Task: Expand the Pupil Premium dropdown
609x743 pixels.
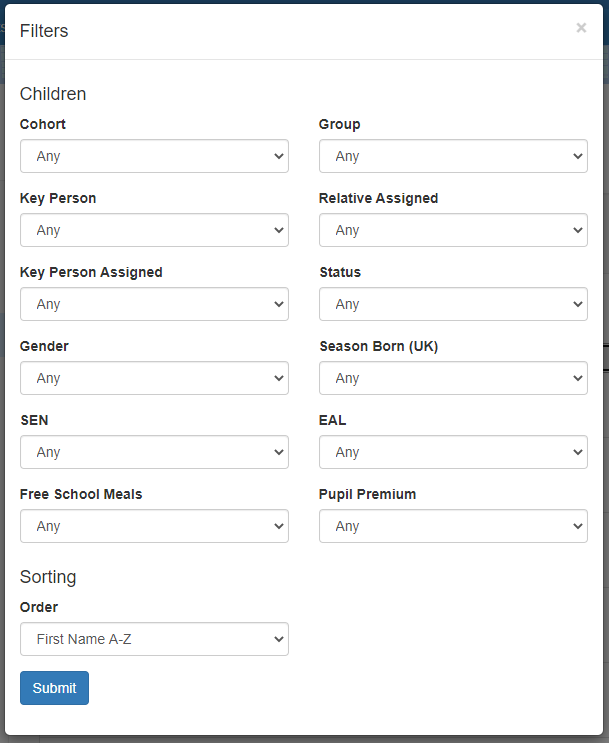Action: [453, 526]
